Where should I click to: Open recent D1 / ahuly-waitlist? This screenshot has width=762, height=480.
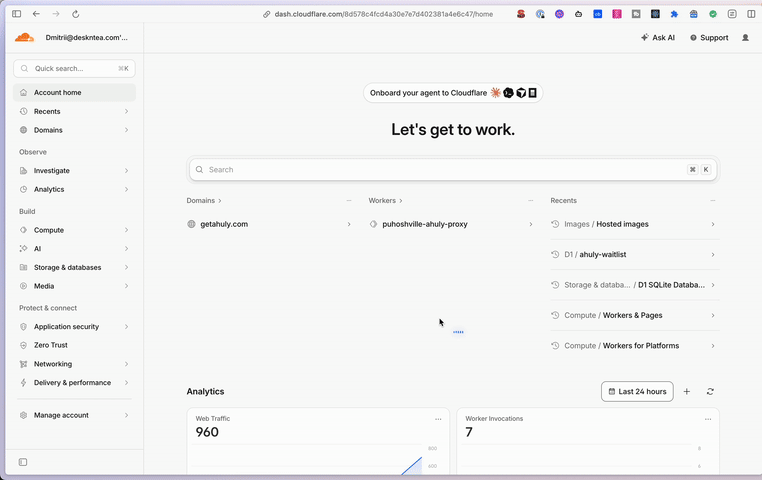(635, 255)
